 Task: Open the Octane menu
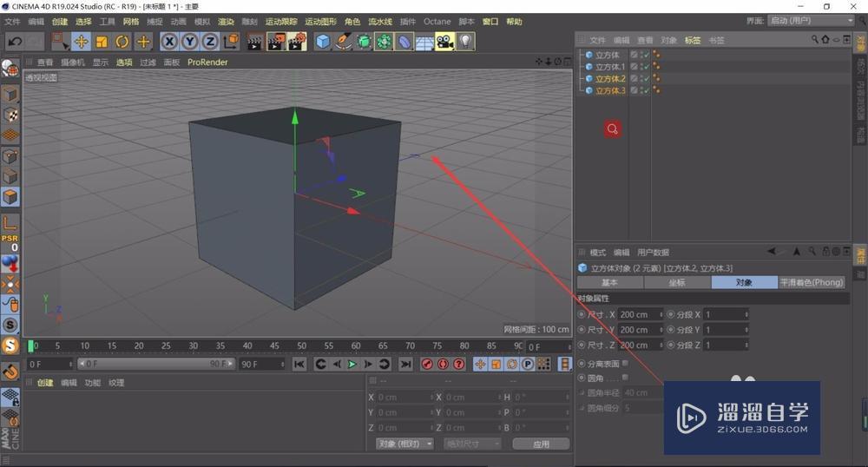tap(437, 22)
